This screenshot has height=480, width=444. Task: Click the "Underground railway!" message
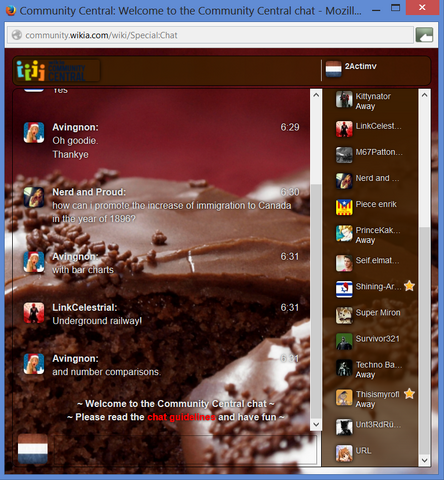click(x=97, y=321)
